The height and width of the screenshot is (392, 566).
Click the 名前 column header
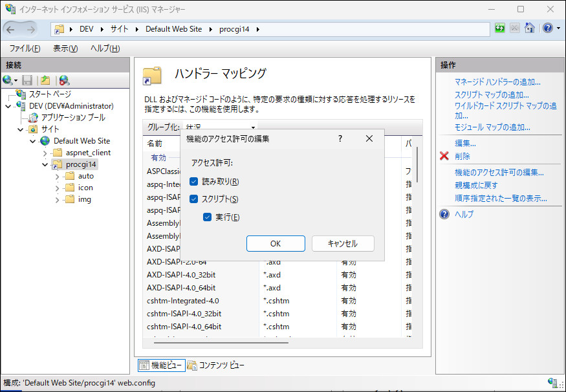155,144
